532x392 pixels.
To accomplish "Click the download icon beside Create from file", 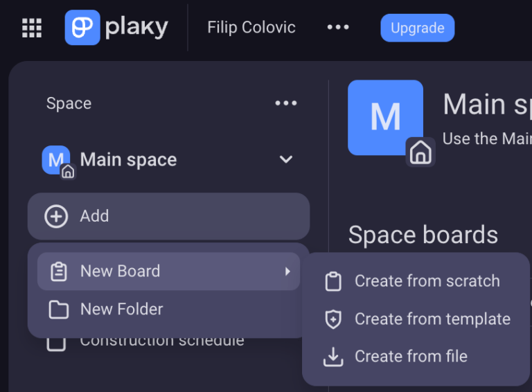I will (x=333, y=357).
